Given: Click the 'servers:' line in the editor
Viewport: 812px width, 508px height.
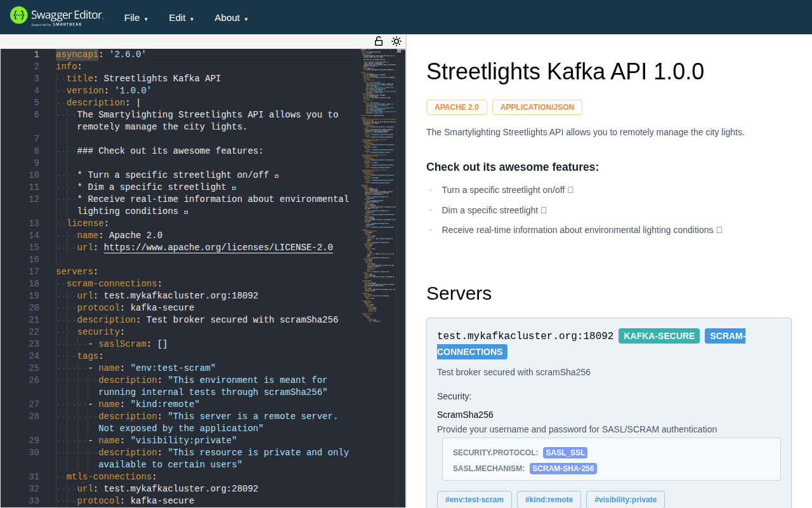Looking at the screenshot, I should pyautogui.click(x=77, y=272).
